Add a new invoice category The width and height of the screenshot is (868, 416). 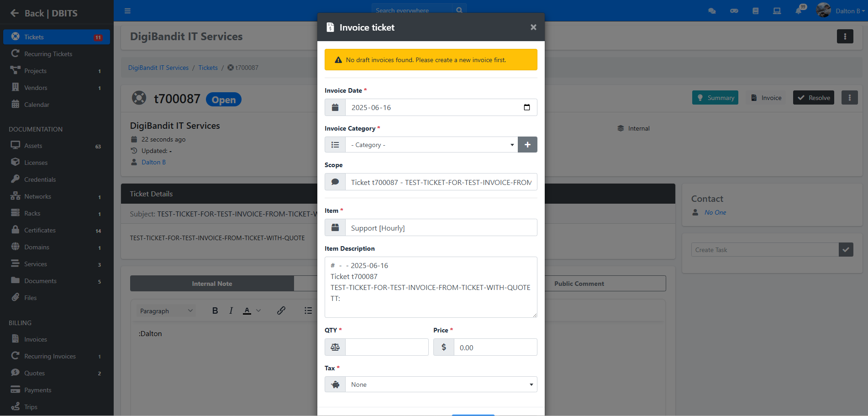[x=527, y=145]
